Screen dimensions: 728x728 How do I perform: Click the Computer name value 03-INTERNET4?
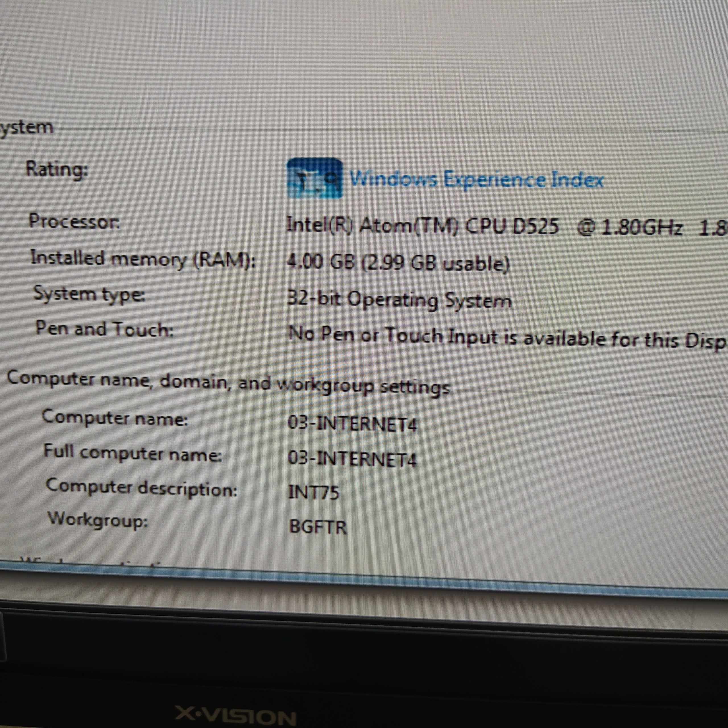pyautogui.click(x=352, y=424)
